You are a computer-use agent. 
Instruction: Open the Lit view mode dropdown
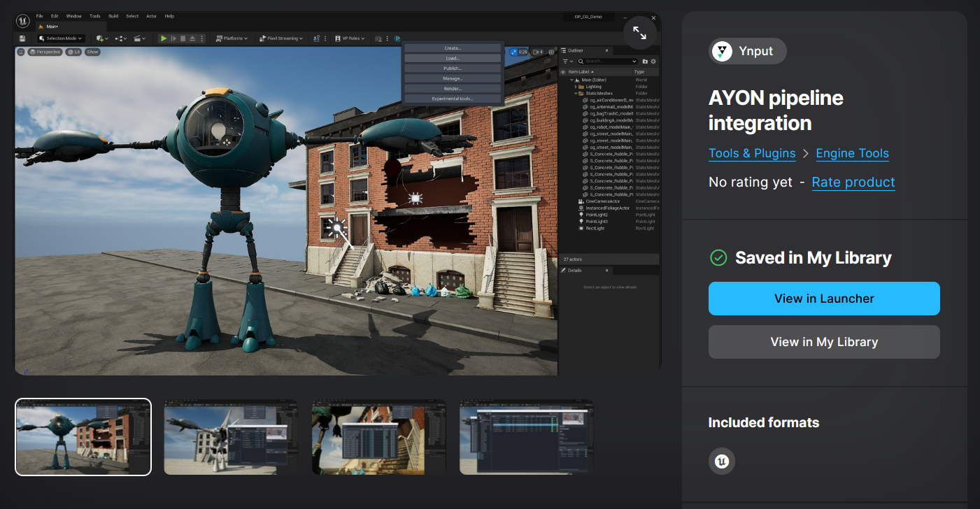pos(75,52)
